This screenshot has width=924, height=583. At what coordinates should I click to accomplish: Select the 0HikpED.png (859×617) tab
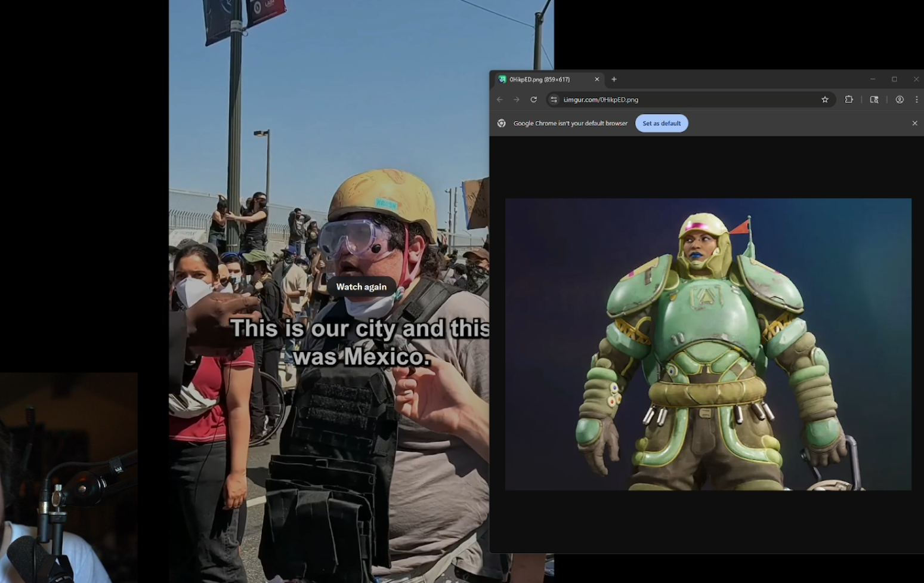tap(549, 79)
